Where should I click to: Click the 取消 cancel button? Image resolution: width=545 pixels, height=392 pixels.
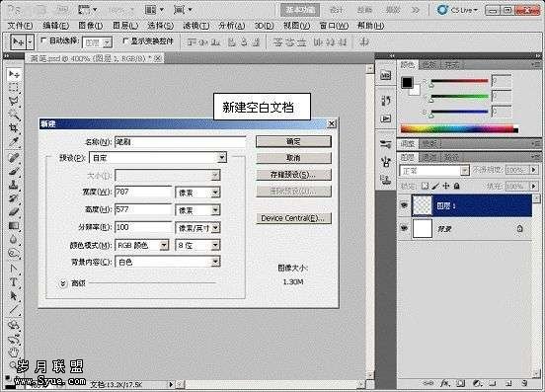(293, 158)
